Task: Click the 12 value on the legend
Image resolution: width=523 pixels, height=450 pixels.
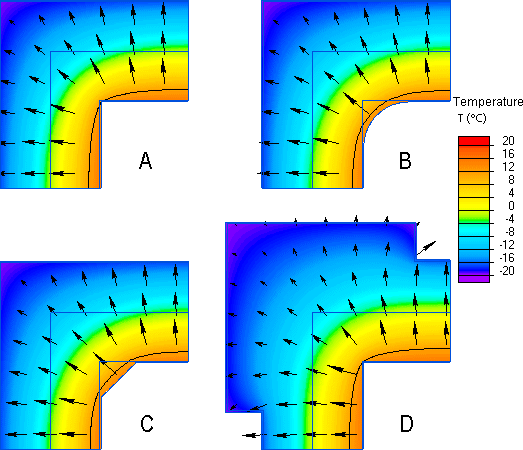Action: pyautogui.click(x=508, y=167)
